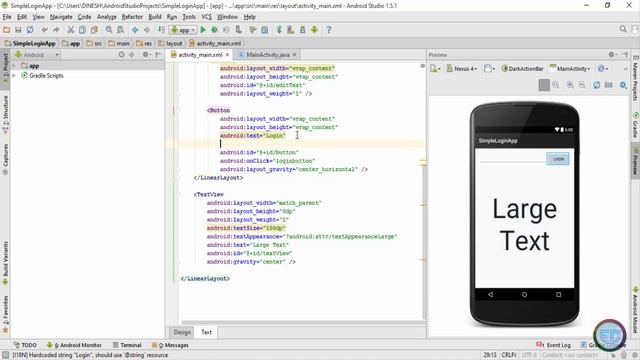Click the Redo toolbar arrow

56,30
